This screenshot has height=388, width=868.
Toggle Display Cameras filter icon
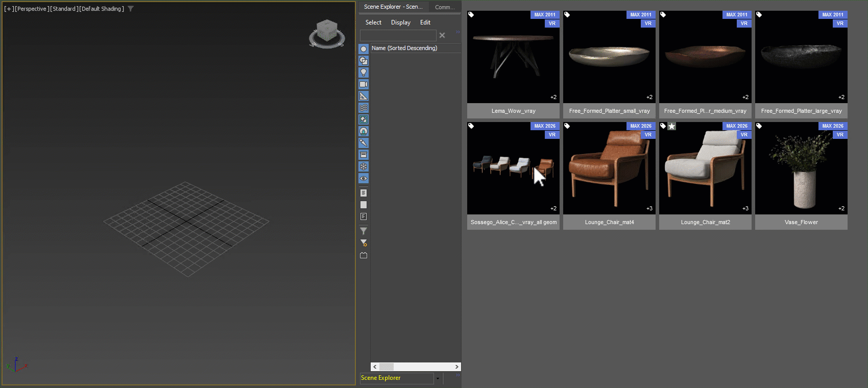click(x=364, y=84)
